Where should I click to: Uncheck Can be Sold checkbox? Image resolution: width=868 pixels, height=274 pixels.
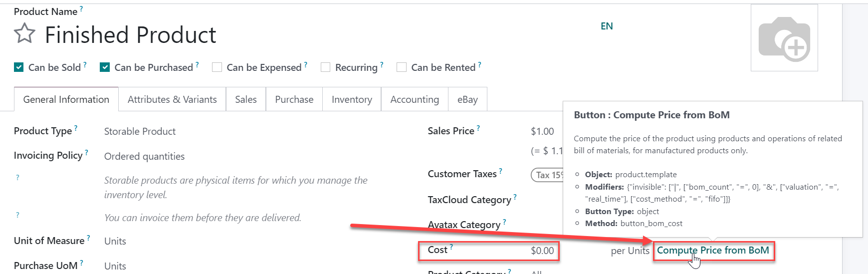pos(19,67)
